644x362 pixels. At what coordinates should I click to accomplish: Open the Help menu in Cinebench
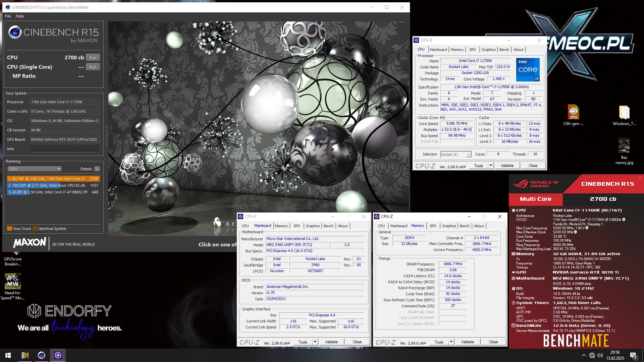pos(20,16)
